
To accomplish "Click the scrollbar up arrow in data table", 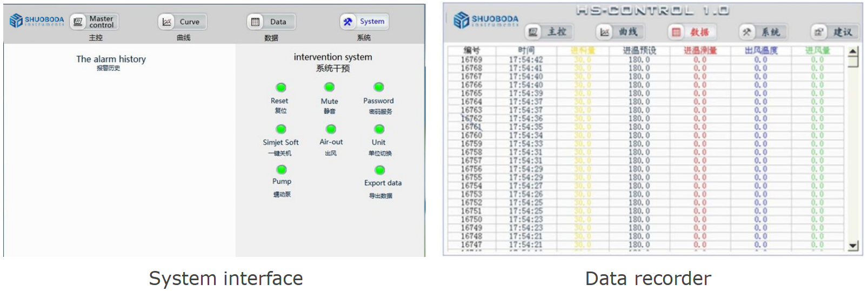I will [x=853, y=52].
